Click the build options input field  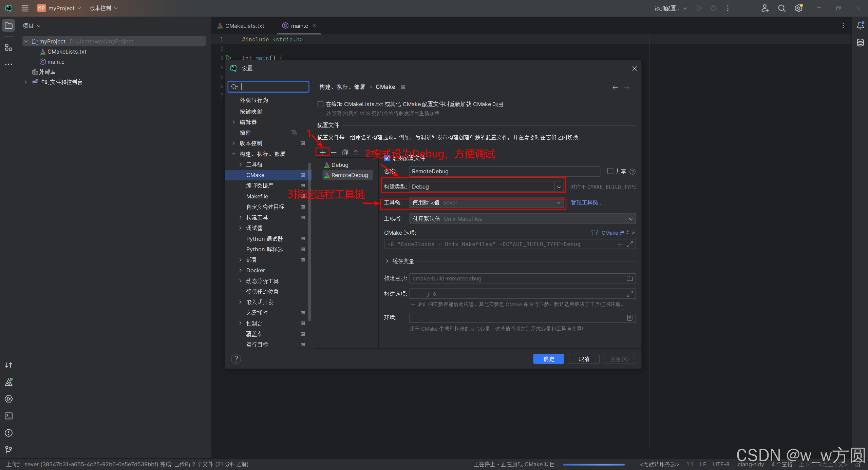523,294
